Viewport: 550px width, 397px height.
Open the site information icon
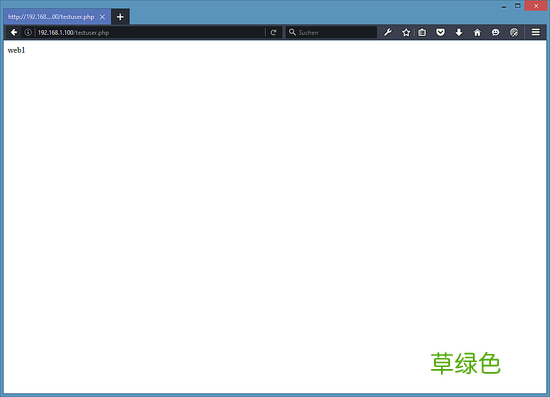tap(28, 32)
